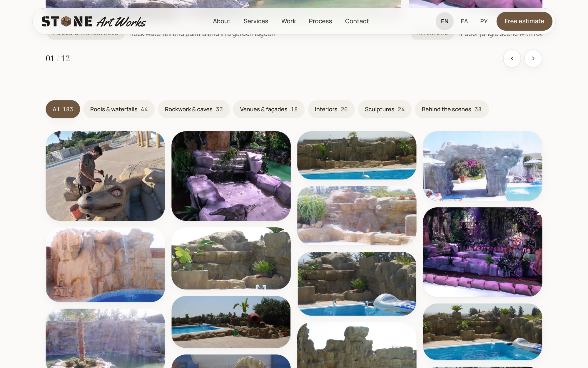
Task: Filter gallery by Sculptures
Action: 385,109
